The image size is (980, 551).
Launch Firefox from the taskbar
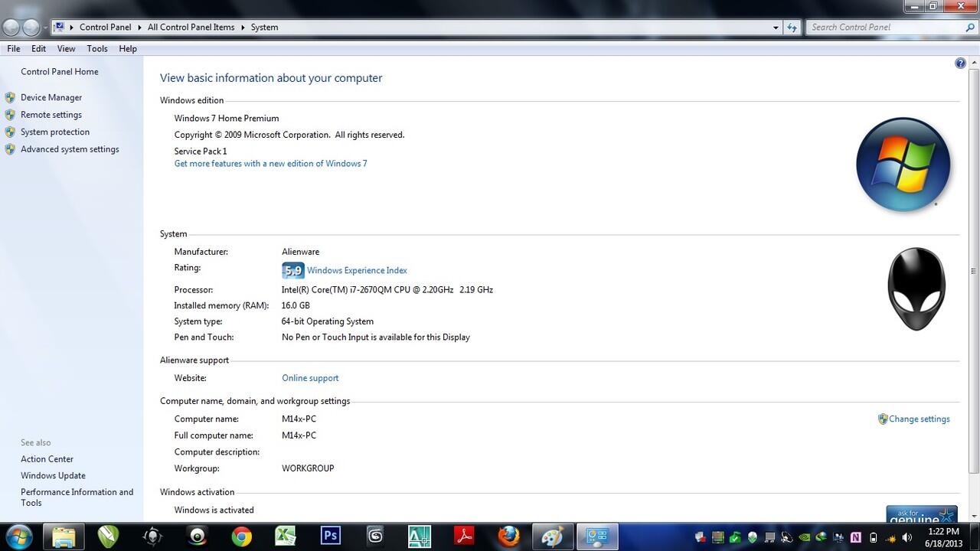tap(508, 536)
